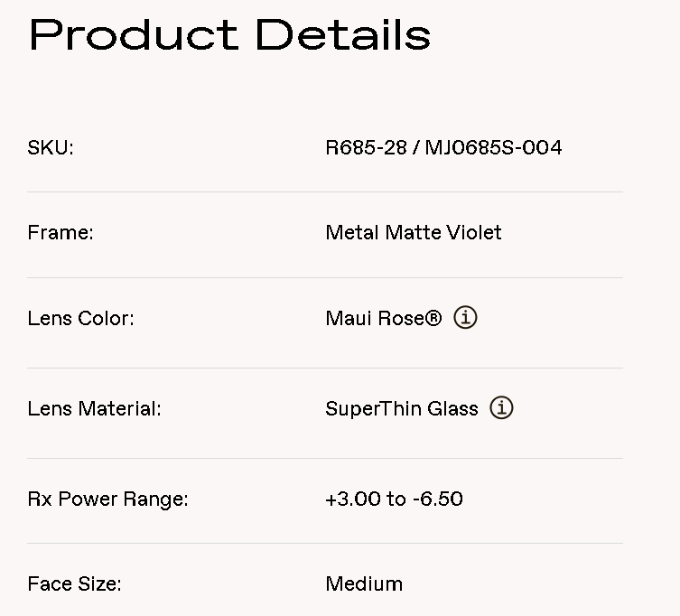Select the R685-28 SKU code
This screenshot has width=680, height=616.
366,147
